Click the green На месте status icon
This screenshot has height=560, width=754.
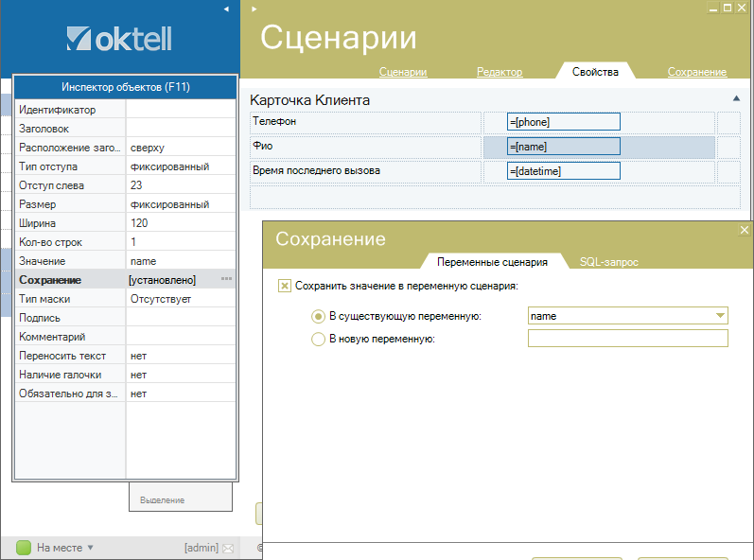point(24,547)
